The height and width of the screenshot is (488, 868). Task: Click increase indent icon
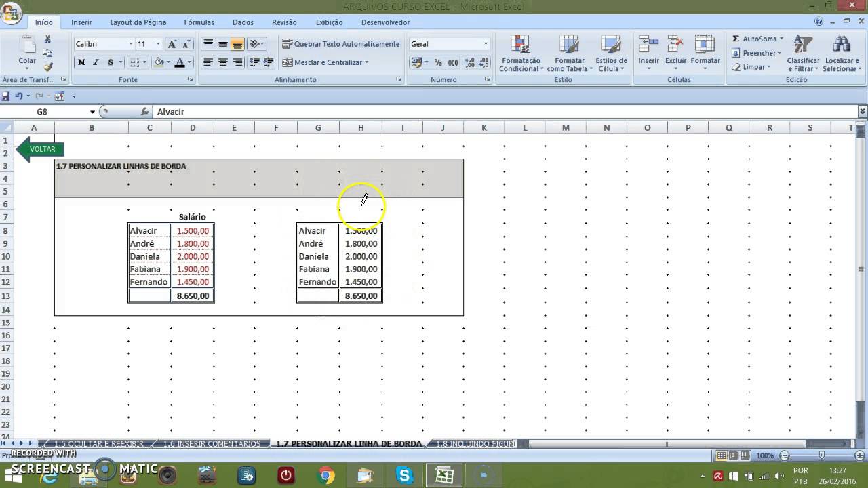point(269,62)
